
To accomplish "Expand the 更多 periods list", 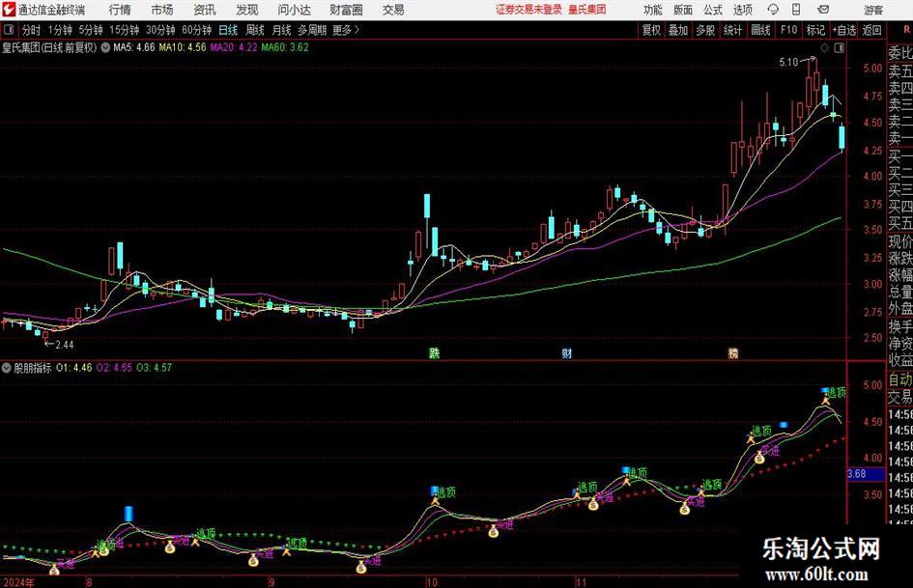I will (x=346, y=30).
